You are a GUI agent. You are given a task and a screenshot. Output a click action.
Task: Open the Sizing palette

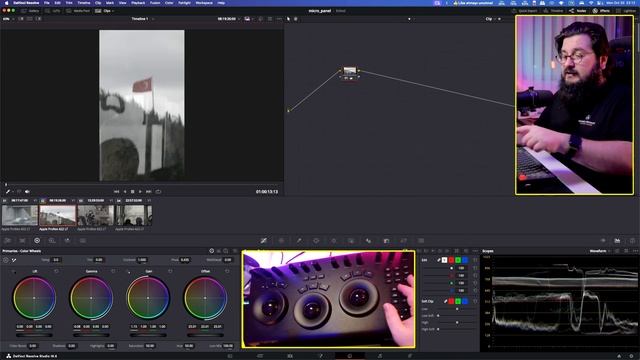tap(404, 241)
